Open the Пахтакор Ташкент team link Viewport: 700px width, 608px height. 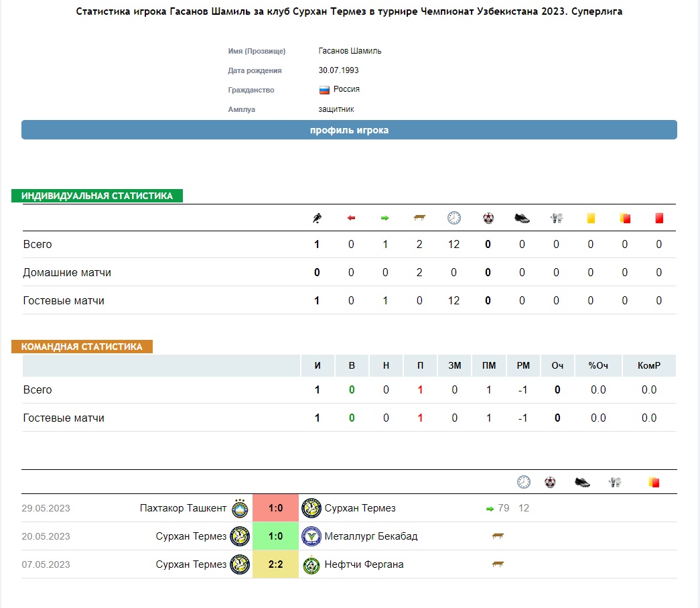tap(183, 508)
